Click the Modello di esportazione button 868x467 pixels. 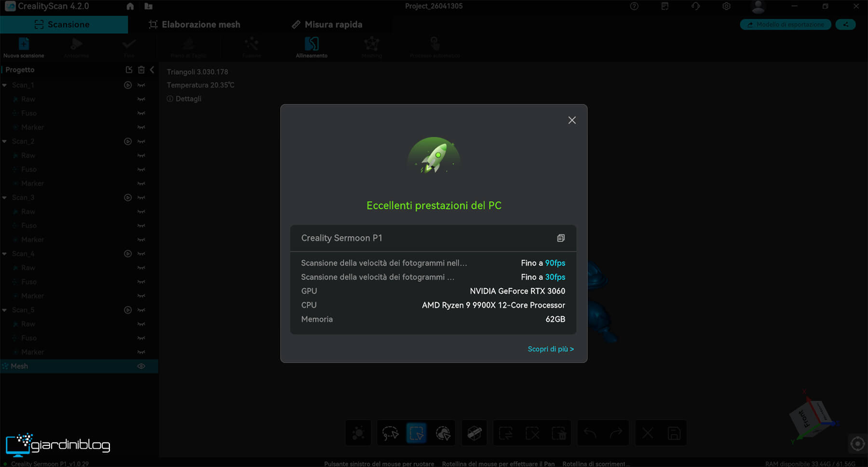[x=785, y=25]
